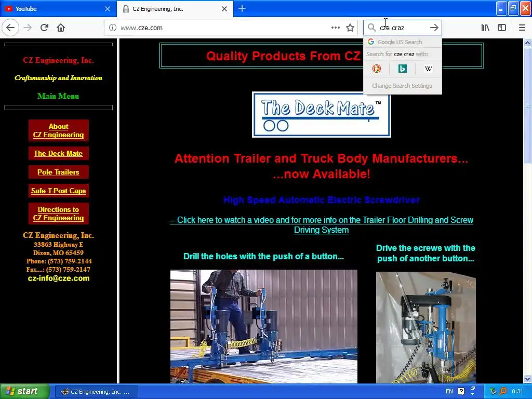Open Change Search Settings
Viewport: 532px width, 399px height.
tap(403, 86)
